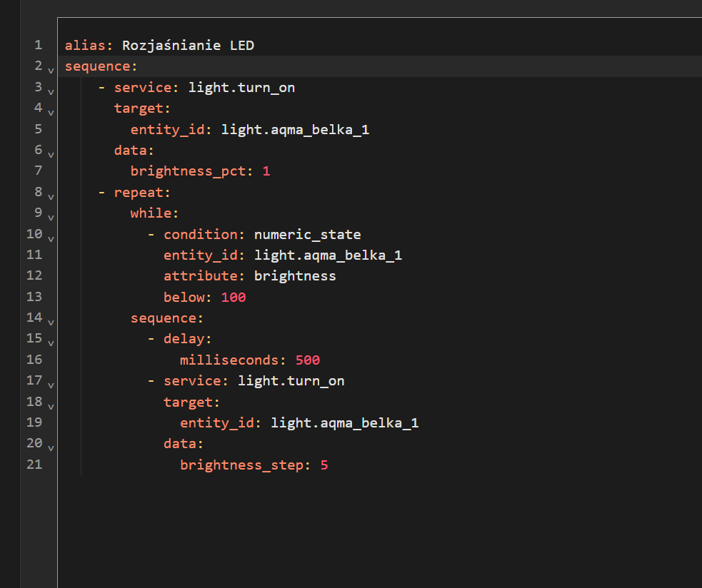The height and width of the screenshot is (588, 702).
Task: Click line number 1 in the gutter
Action: point(38,46)
